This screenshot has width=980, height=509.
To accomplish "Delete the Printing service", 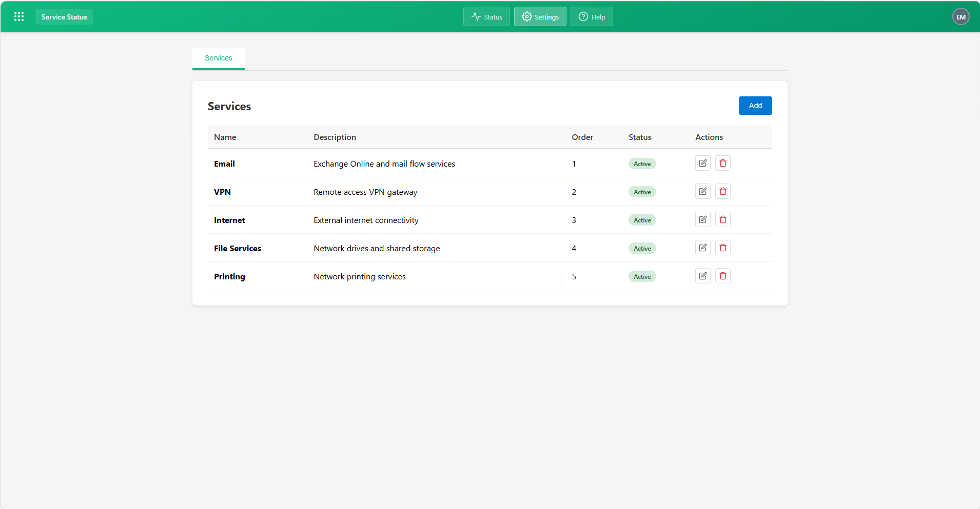I will (723, 276).
